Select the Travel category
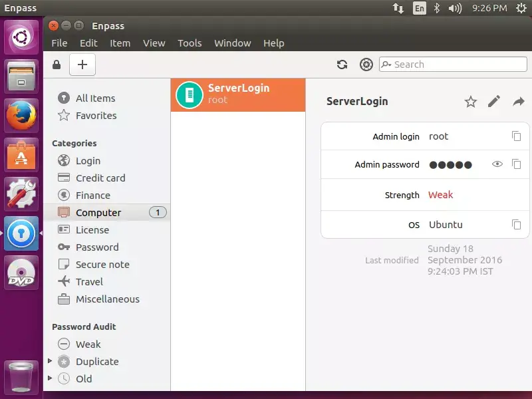The height and width of the screenshot is (399, 532). coord(107,281)
